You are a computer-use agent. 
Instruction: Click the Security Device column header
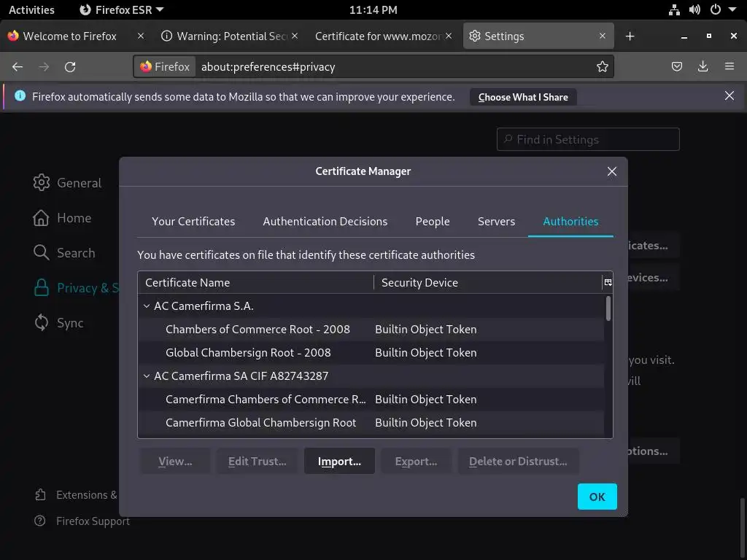(488, 282)
